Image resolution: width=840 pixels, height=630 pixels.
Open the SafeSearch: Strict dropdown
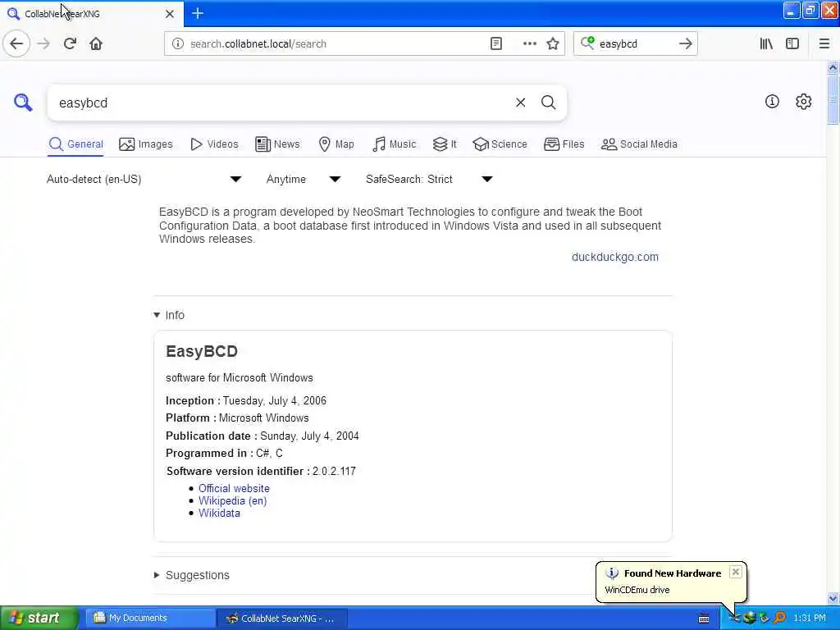[429, 179]
